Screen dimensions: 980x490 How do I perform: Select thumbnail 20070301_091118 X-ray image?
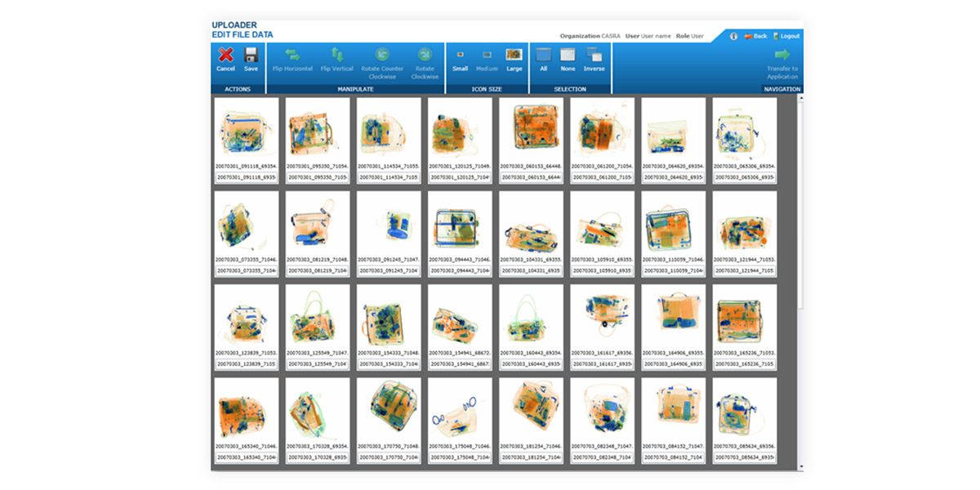246,129
